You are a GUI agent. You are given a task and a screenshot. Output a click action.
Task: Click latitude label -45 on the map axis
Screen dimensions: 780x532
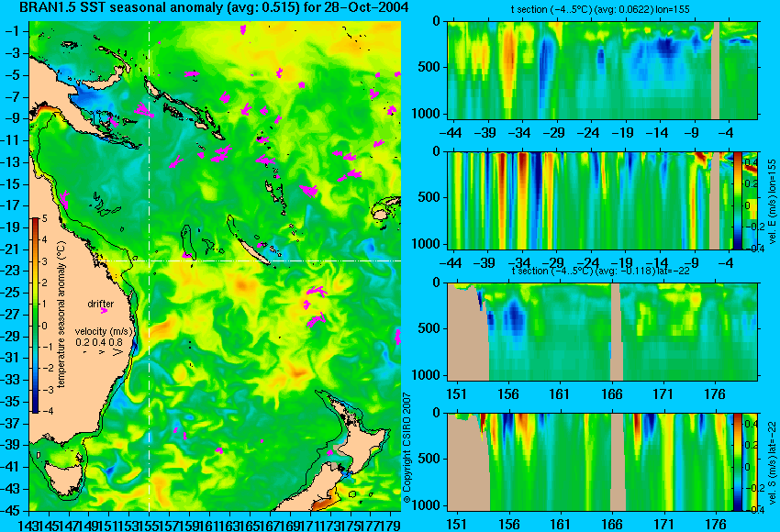tap(10, 511)
